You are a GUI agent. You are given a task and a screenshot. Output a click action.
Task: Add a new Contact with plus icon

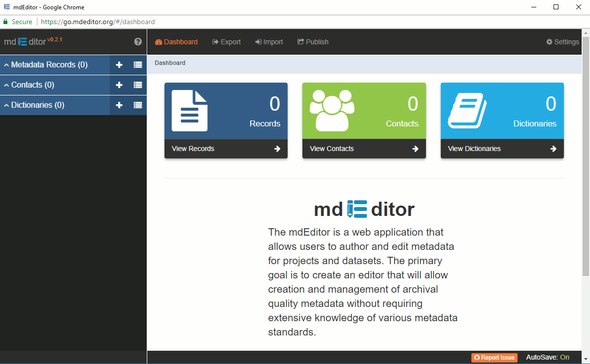[119, 85]
